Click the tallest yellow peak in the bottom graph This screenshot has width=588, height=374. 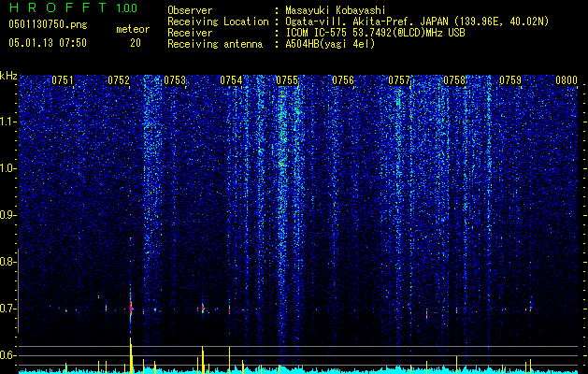click(131, 355)
